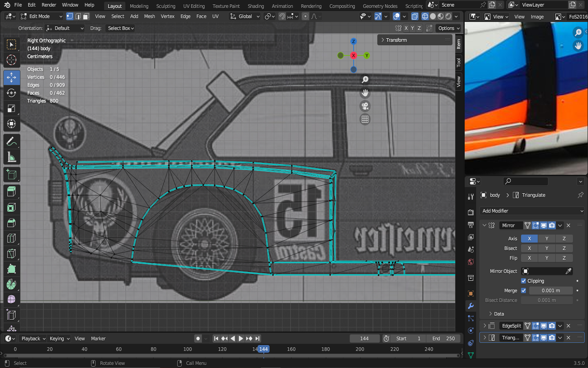Click the End frame field
The height and width of the screenshot is (368, 588).
pos(443,339)
